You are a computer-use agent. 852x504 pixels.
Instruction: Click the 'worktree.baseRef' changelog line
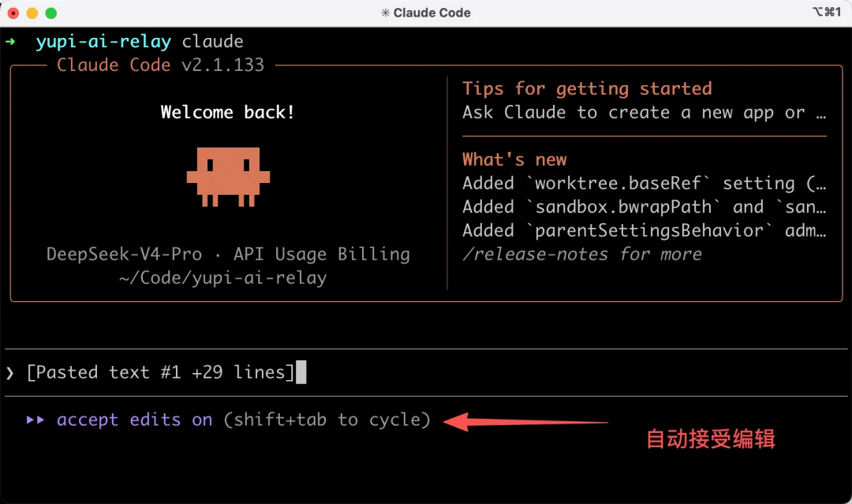[x=645, y=184]
